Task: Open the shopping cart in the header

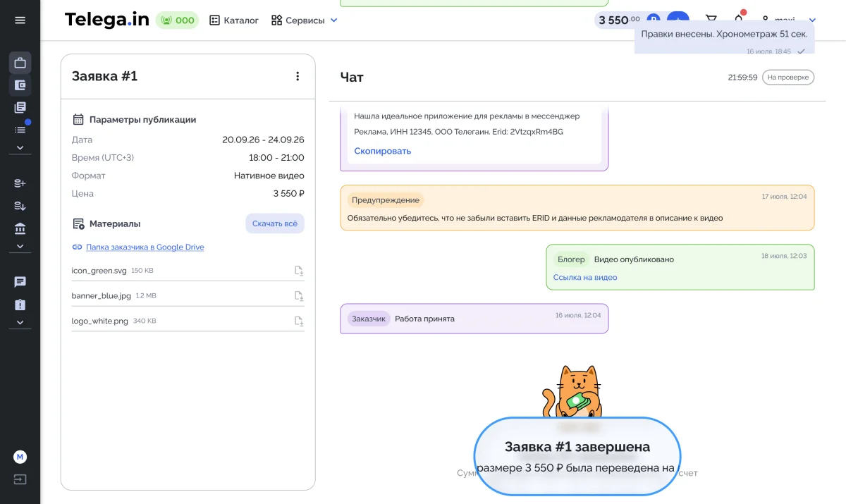Action: (711, 20)
